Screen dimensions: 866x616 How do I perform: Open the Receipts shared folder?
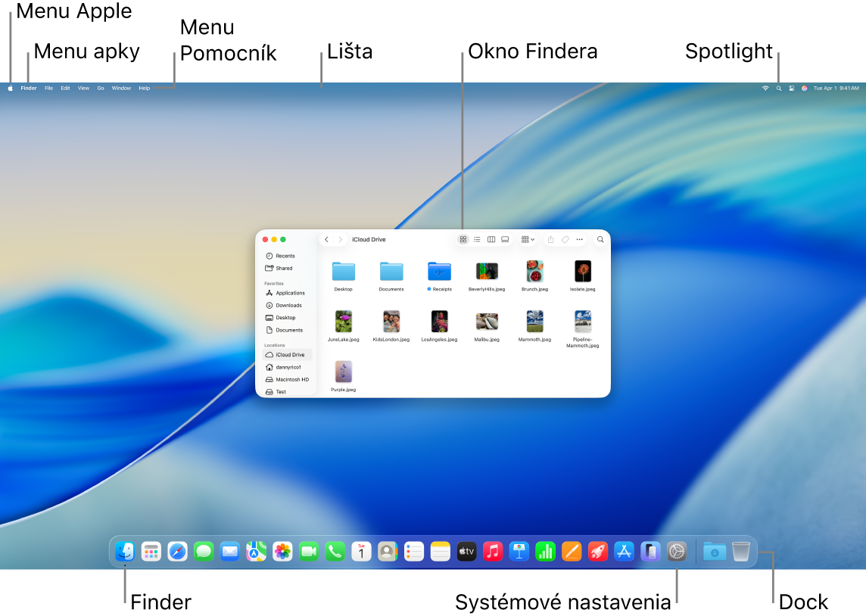[x=439, y=272]
